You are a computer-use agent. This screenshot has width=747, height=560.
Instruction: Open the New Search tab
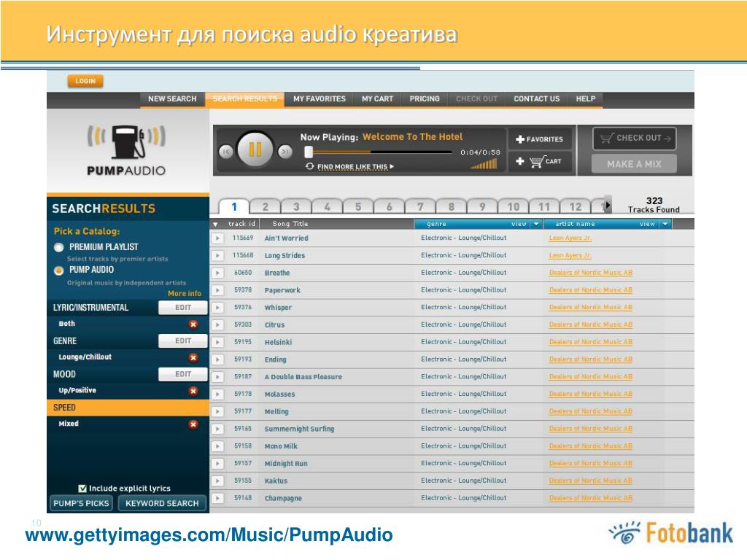coord(172,99)
